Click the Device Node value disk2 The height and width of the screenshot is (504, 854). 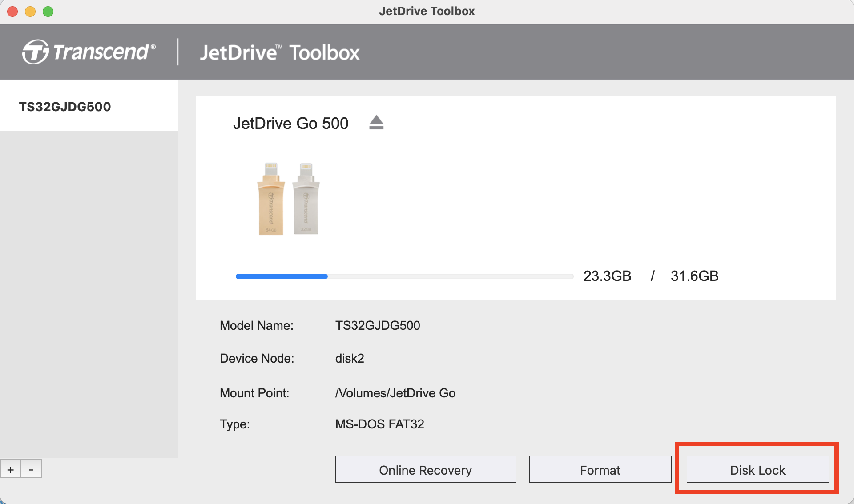click(350, 358)
